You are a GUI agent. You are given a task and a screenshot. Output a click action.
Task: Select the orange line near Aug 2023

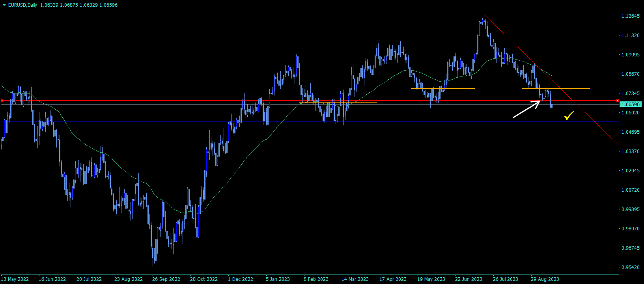[x=556, y=88]
